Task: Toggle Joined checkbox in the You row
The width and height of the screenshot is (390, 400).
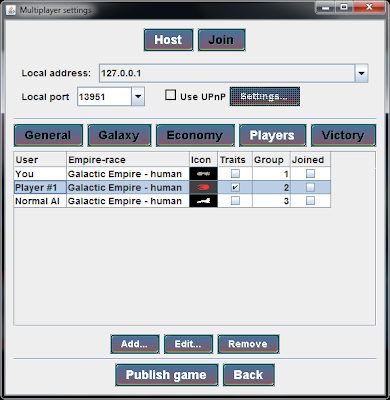Action: click(310, 174)
